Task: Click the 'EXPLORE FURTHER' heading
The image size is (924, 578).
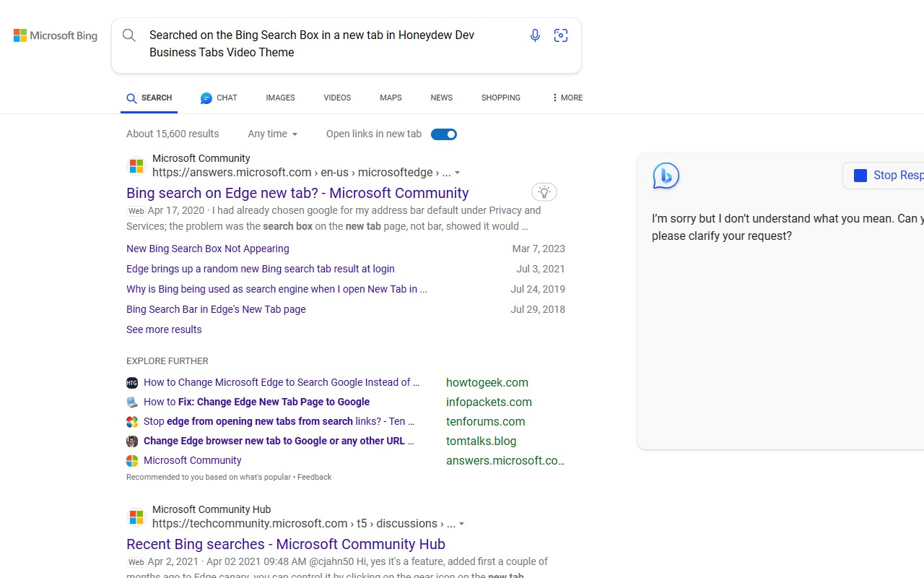Action: 167,361
